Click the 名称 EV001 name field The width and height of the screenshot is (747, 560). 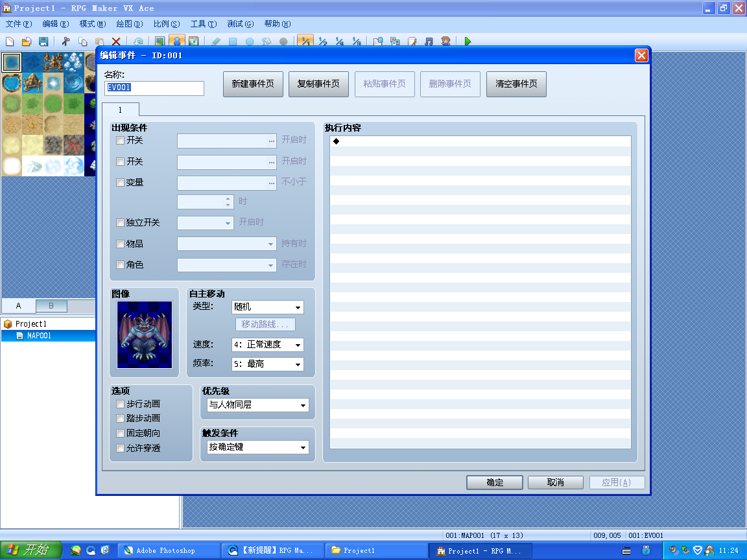[154, 88]
